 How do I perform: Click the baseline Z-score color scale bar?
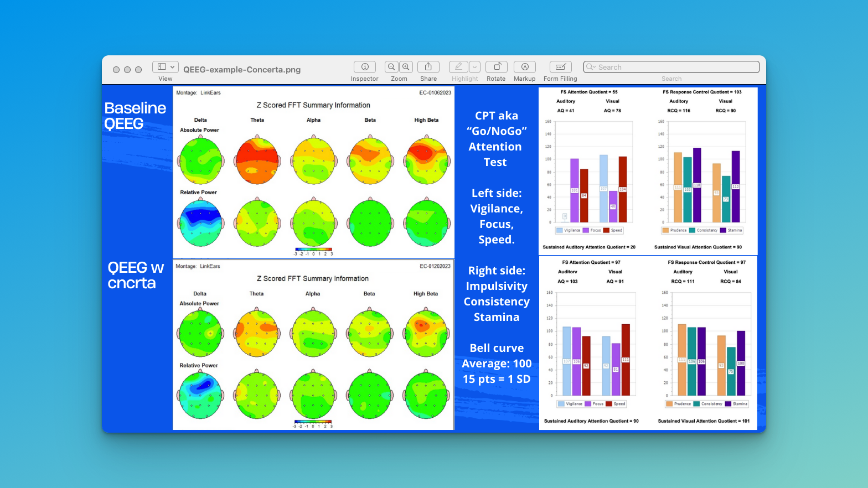tap(313, 250)
